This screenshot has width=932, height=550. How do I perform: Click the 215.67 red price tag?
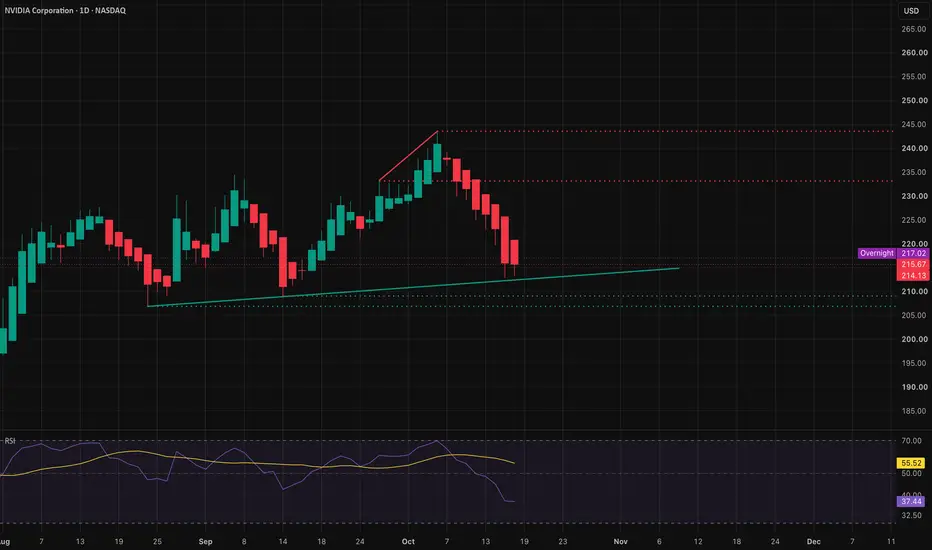point(913,264)
